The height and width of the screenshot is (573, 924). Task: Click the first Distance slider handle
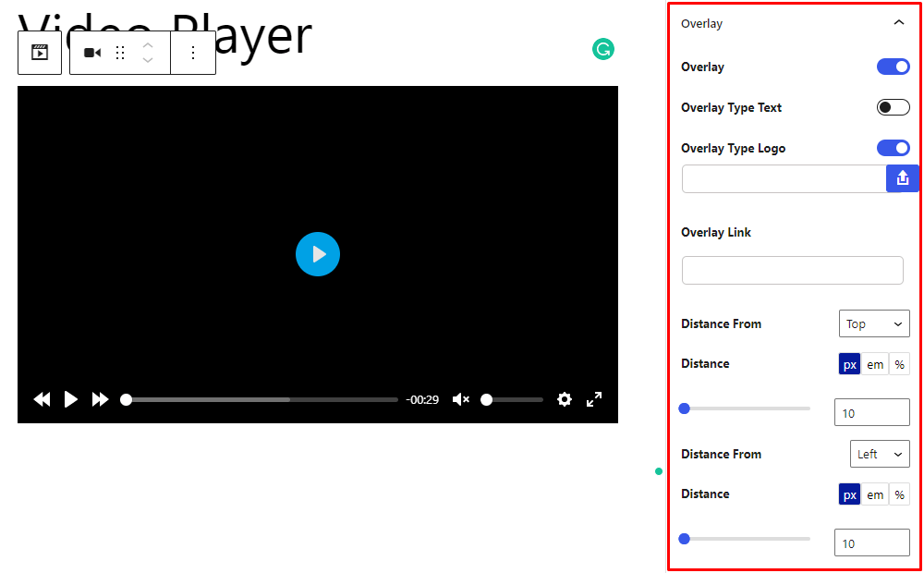684,408
